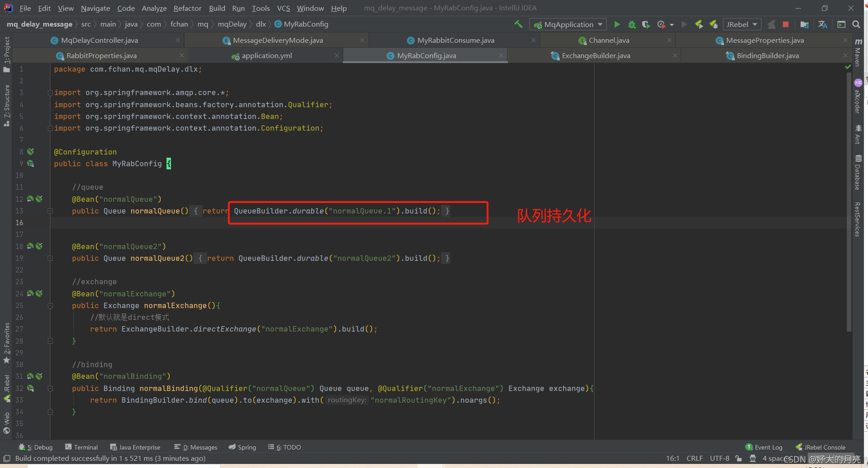Open the Java Enterprise tool window
The image size is (868, 468).
click(135, 447)
